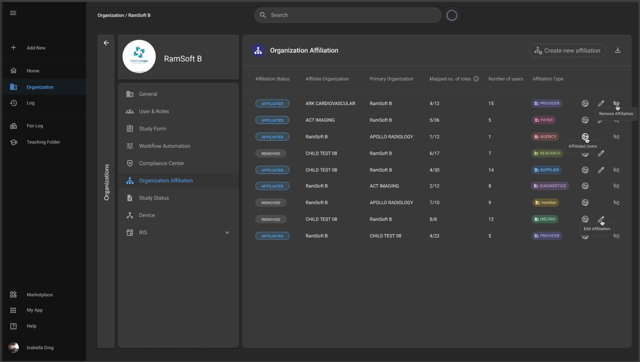Click the DIAGNOSTICS affiliation type tag

tap(550, 186)
